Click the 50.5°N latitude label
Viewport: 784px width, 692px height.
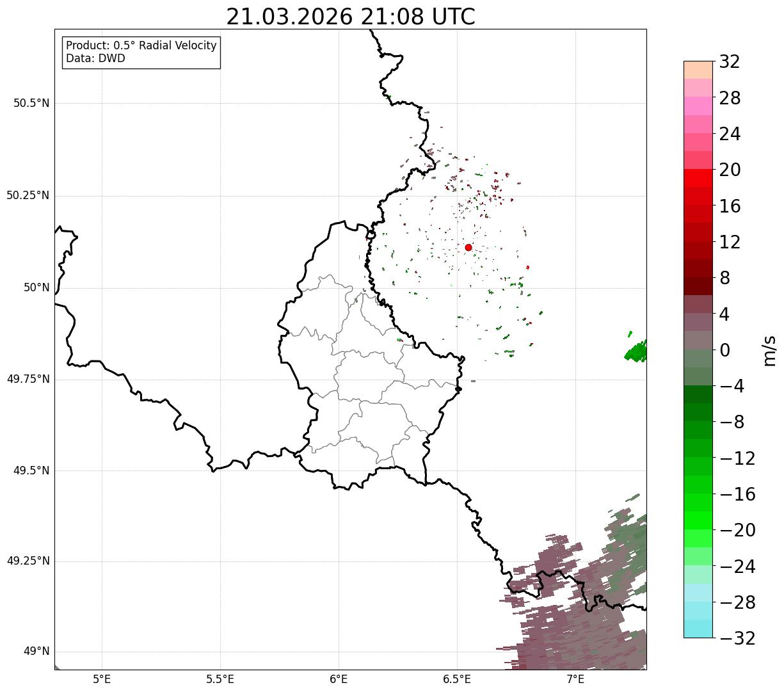click(x=31, y=103)
